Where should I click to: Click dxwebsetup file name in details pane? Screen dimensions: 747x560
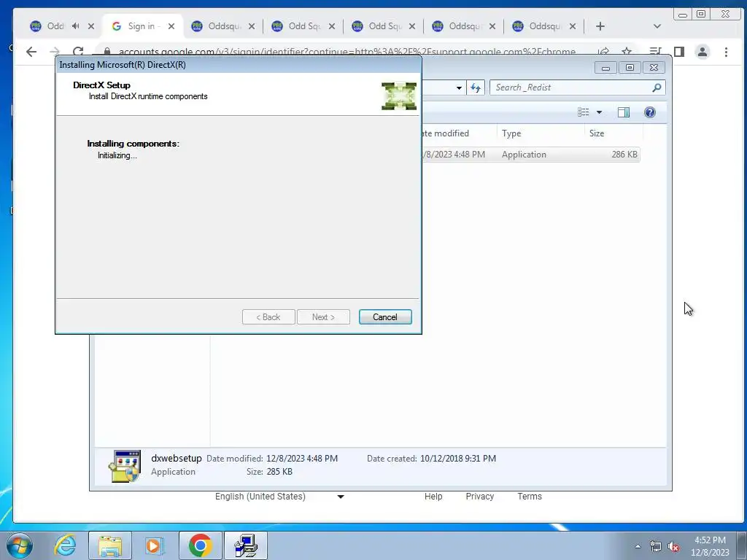[177, 458]
